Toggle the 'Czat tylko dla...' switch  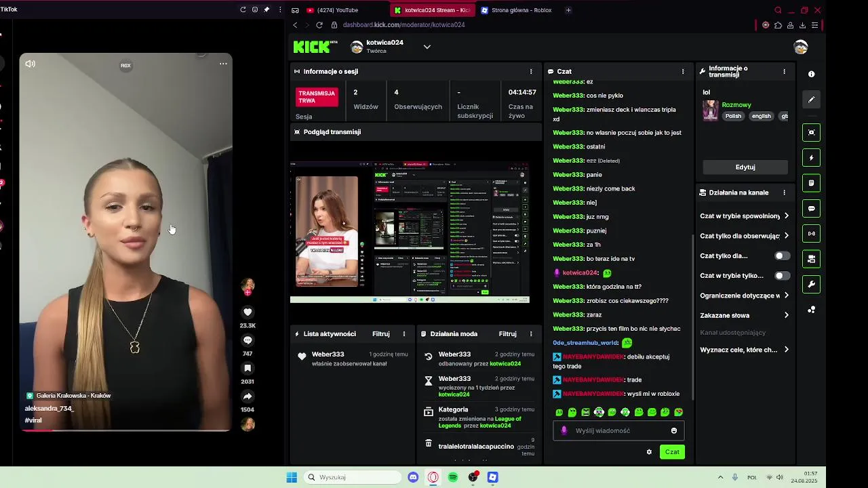pyautogui.click(x=782, y=256)
